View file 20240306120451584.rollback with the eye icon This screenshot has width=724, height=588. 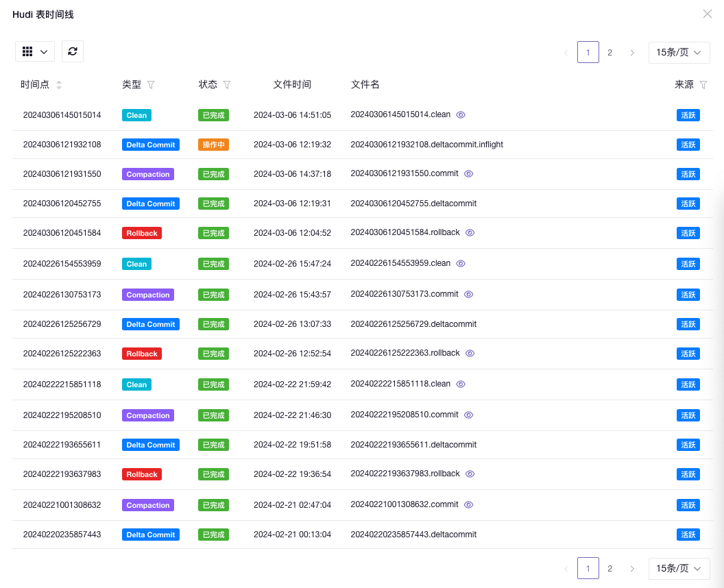click(470, 233)
